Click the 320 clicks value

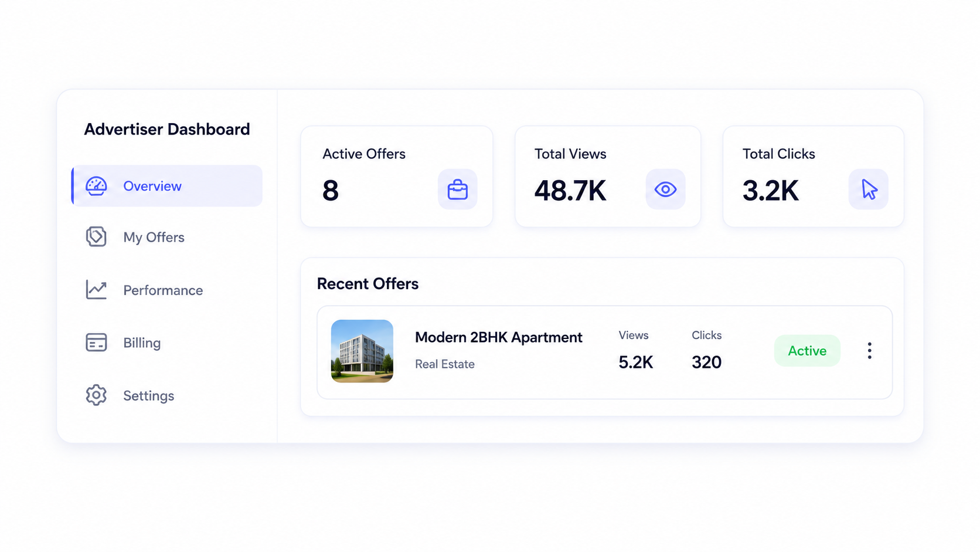[706, 363]
